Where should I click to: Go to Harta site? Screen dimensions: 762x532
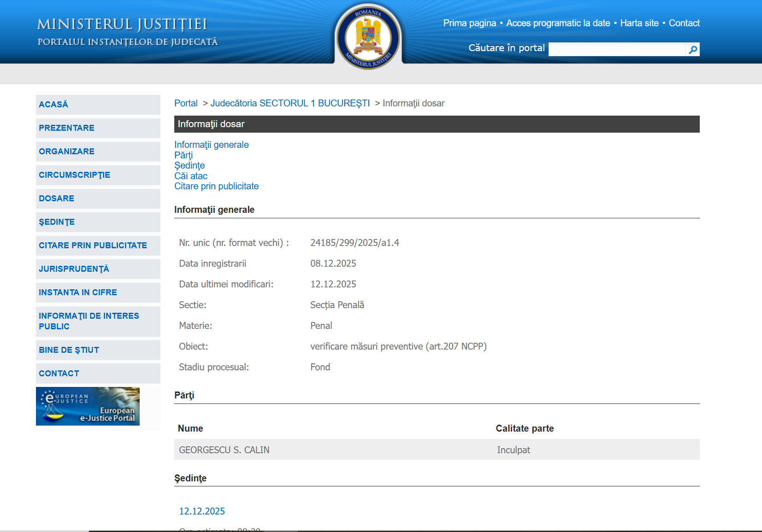click(639, 23)
